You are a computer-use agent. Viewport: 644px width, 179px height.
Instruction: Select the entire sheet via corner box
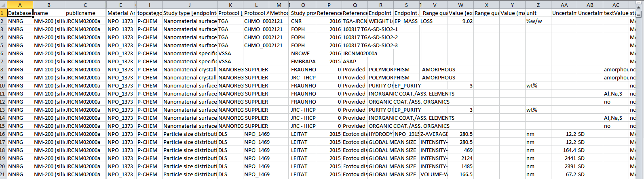click(3, 5)
